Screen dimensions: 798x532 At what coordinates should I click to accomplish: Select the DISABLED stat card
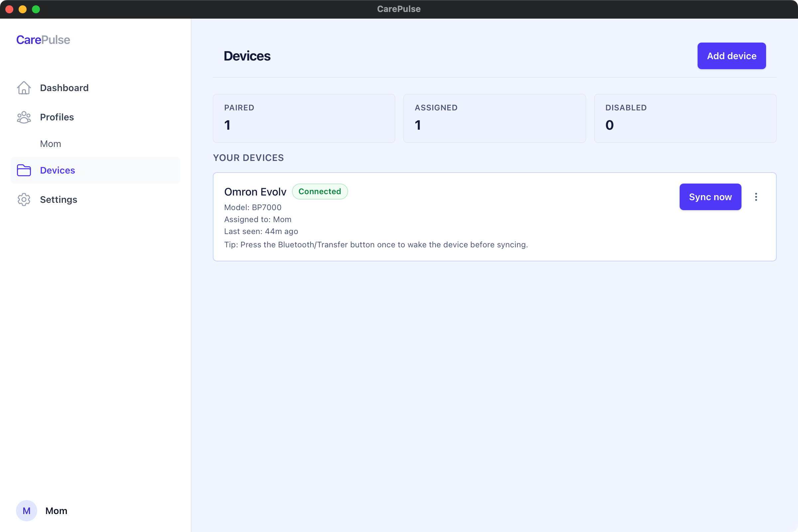tap(685, 118)
